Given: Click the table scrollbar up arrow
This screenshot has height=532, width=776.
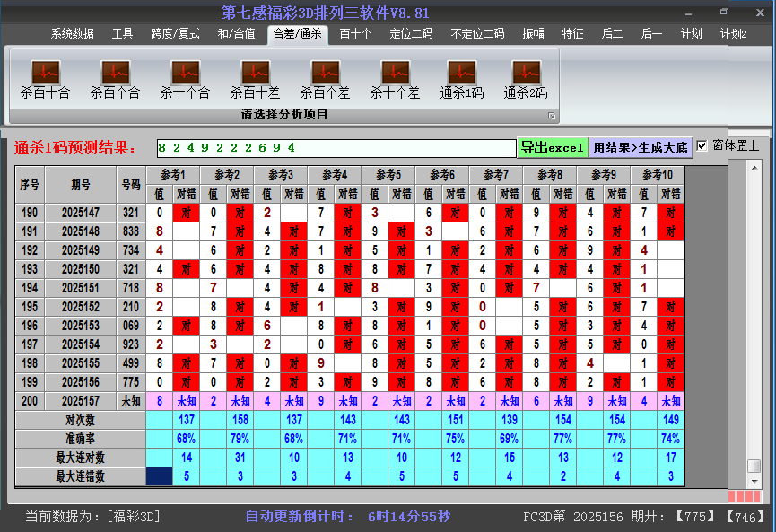Looking at the screenshot, I should point(754,168).
